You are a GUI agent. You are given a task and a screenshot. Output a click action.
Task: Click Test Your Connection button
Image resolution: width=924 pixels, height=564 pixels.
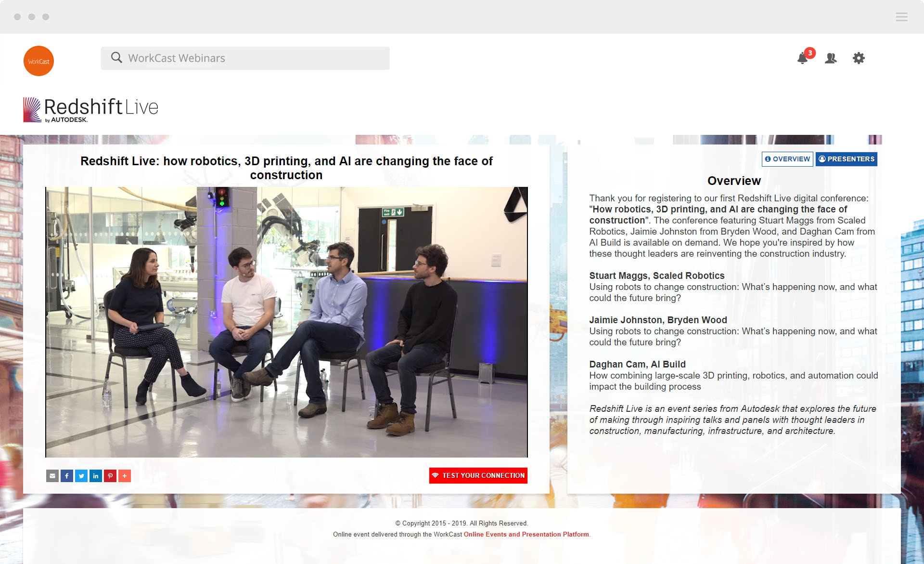(x=478, y=475)
